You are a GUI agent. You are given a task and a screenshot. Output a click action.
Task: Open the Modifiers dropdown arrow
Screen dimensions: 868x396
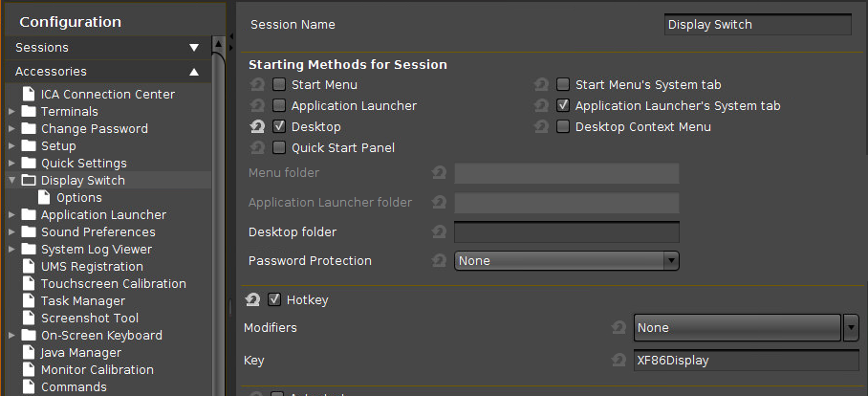click(x=851, y=327)
